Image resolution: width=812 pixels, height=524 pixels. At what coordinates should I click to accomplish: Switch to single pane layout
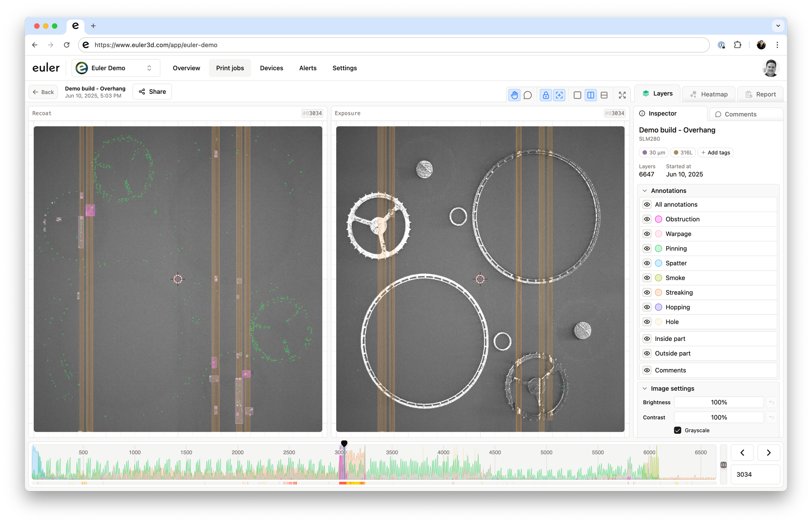pyautogui.click(x=577, y=95)
